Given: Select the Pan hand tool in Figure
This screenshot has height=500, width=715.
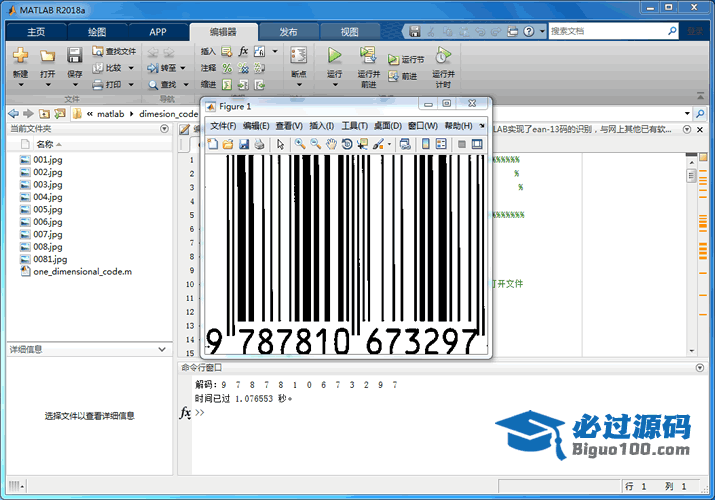Looking at the screenshot, I should (x=330, y=144).
